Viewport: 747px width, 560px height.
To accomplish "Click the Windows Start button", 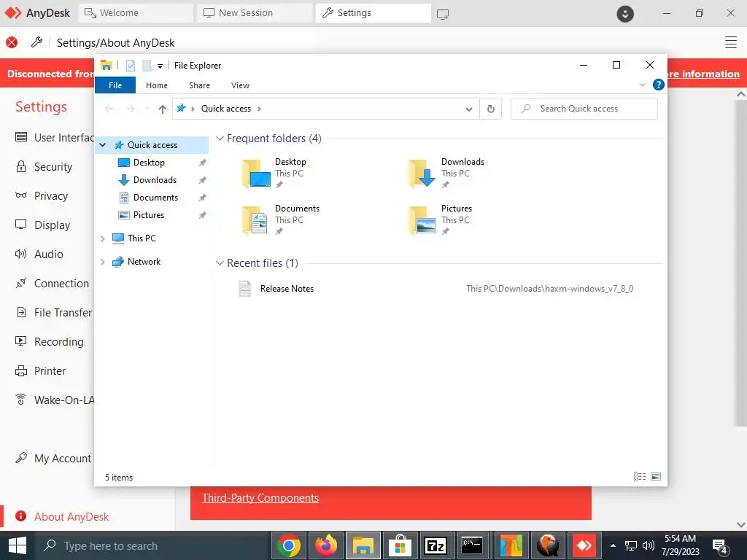I will click(x=18, y=545).
